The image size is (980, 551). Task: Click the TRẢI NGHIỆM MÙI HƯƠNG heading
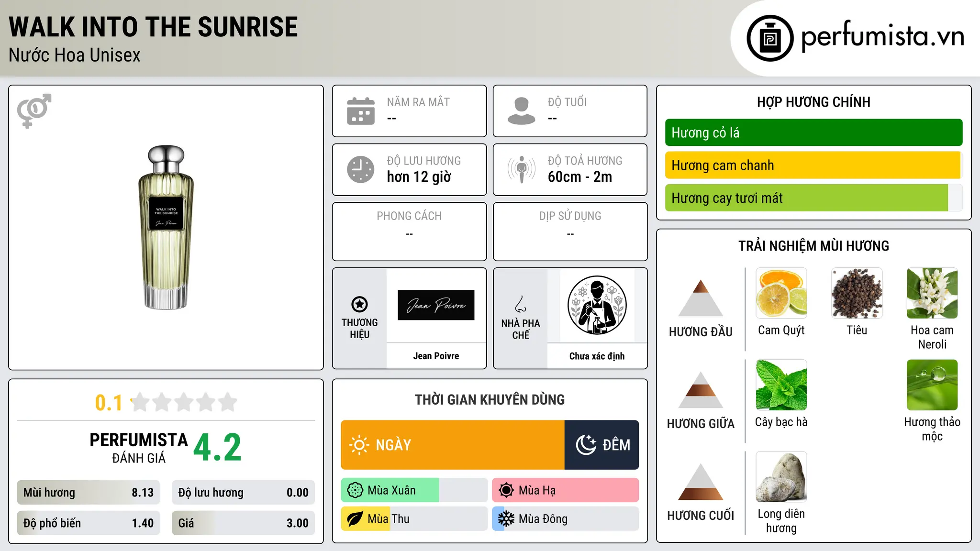click(x=813, y=246)
